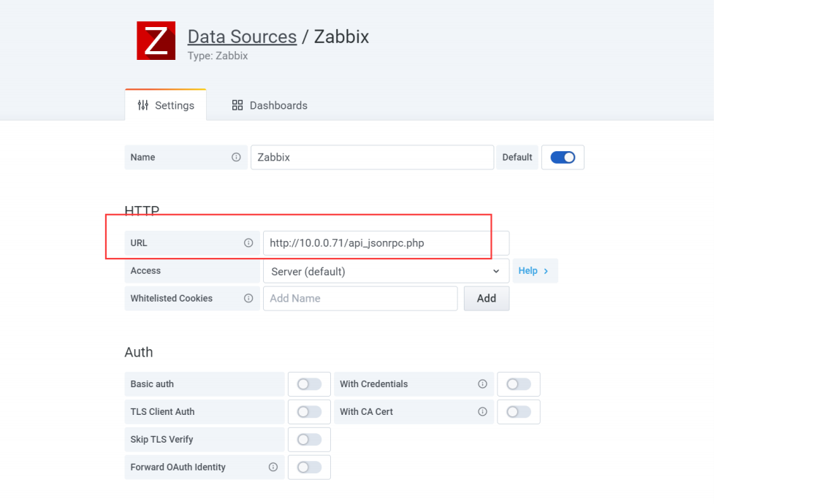The height and width of the screenshot is (504, 830).
Task: Turn off the Default data source toggle
Action: point(563,157)
